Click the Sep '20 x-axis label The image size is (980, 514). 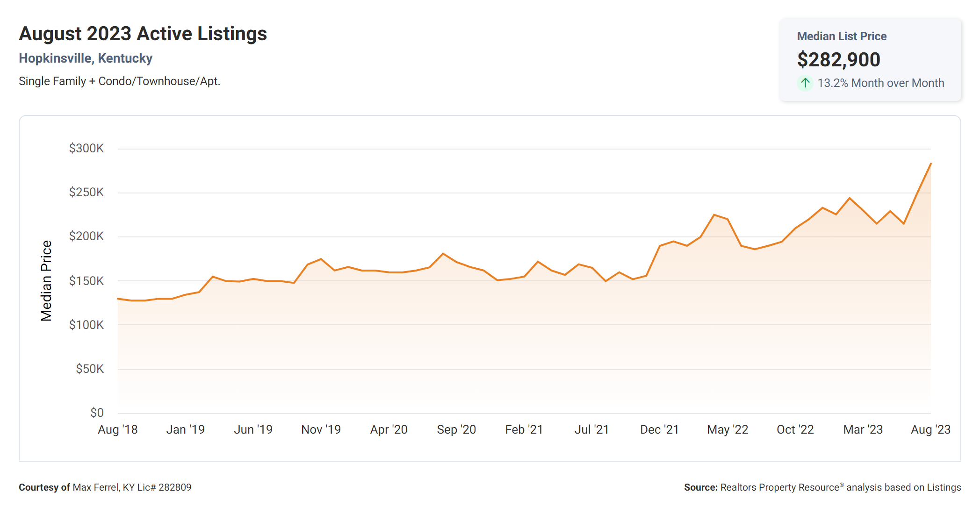(x=456, y=430)
